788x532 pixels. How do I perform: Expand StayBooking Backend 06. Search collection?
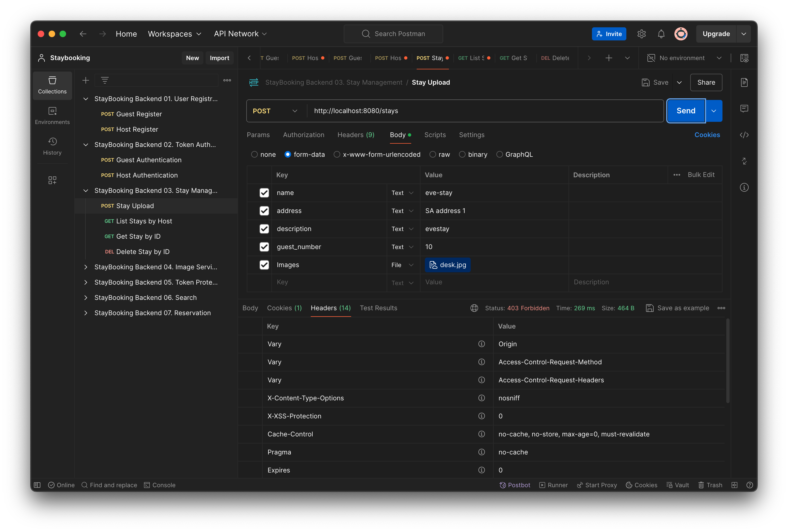pyautogui.click(x=85, y=297)
